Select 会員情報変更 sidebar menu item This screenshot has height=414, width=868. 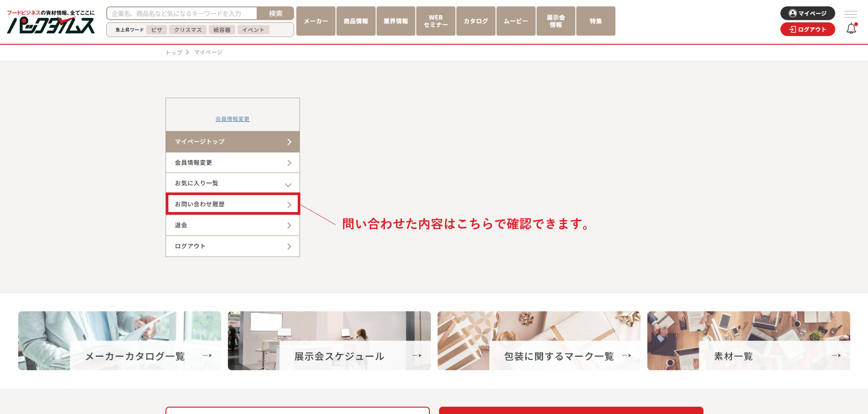[233, 163]
